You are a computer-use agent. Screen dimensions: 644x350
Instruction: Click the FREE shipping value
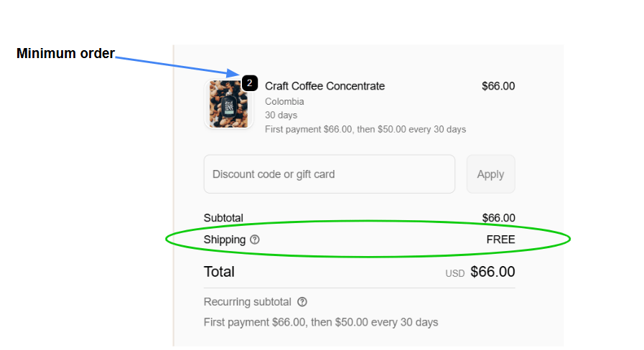click(x=500, y=240)
